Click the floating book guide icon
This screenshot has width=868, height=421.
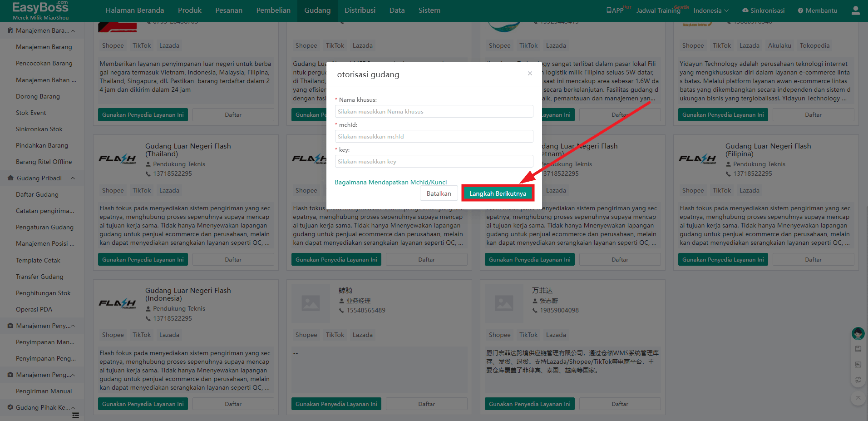(x=858, y=349)
